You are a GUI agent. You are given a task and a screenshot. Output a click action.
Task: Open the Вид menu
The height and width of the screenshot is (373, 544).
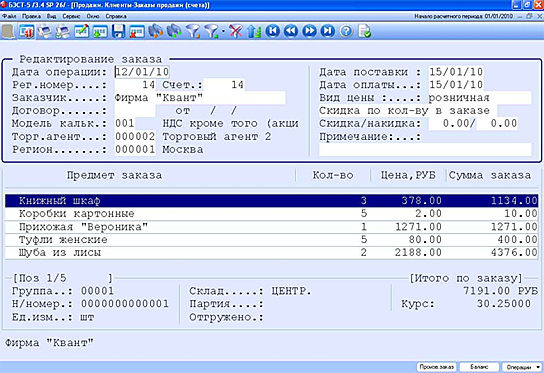(52, 16)
